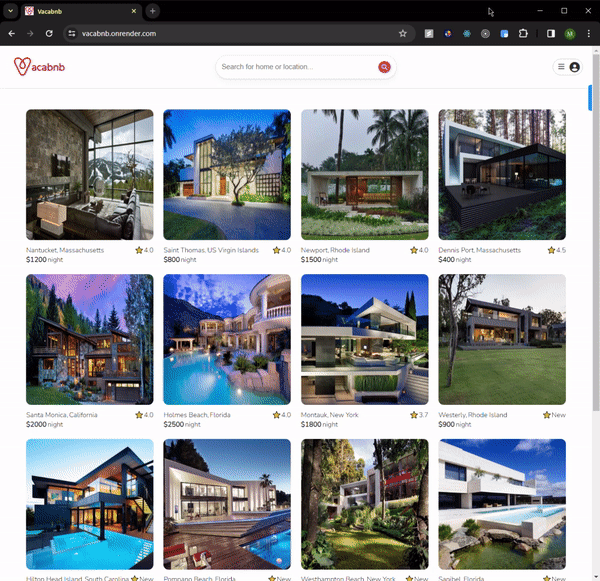Open a new browser tab
The image size is (600, 581).
152,11
